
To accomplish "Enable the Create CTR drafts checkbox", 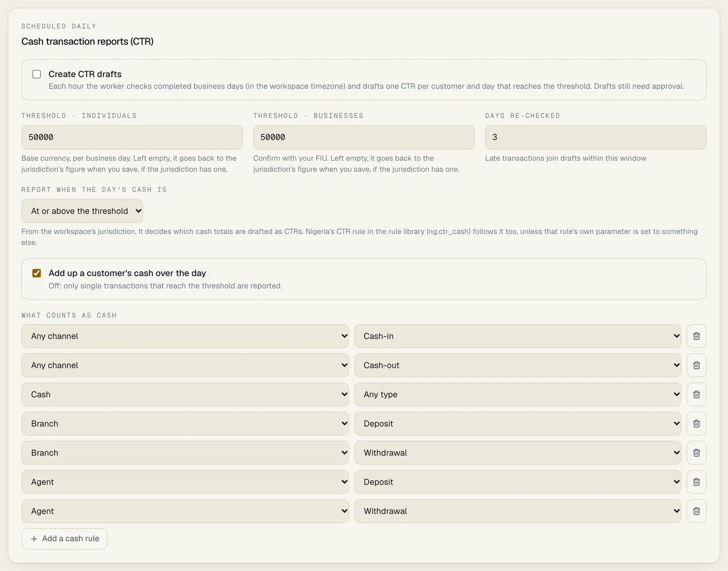I will click(37, 74).
